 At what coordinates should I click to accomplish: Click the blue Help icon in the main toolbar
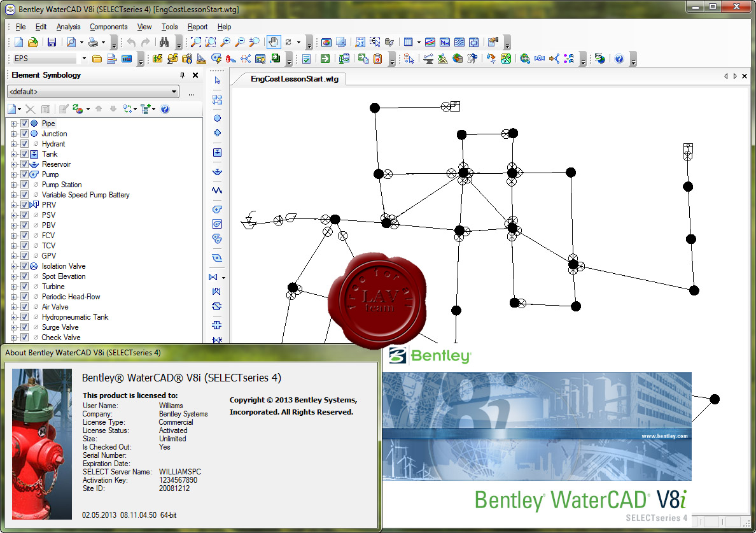pyautogui.click(x=619, y=59)
